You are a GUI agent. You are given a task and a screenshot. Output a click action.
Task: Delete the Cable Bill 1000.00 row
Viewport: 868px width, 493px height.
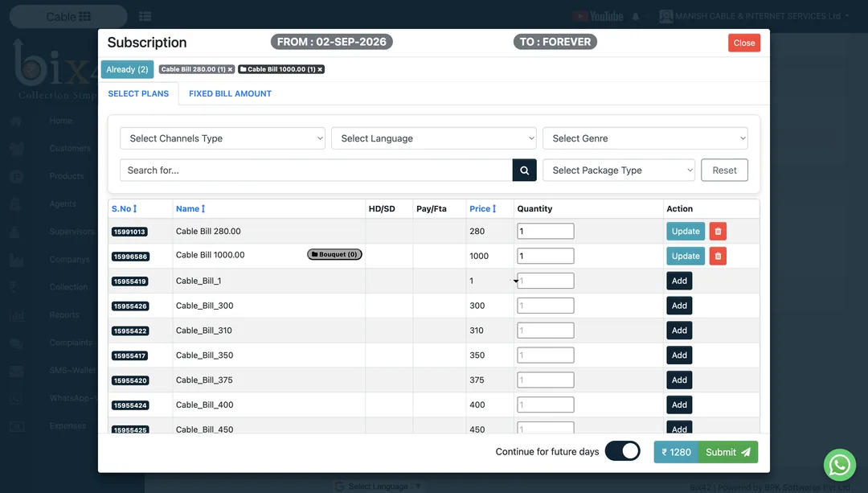click(718, 256)
